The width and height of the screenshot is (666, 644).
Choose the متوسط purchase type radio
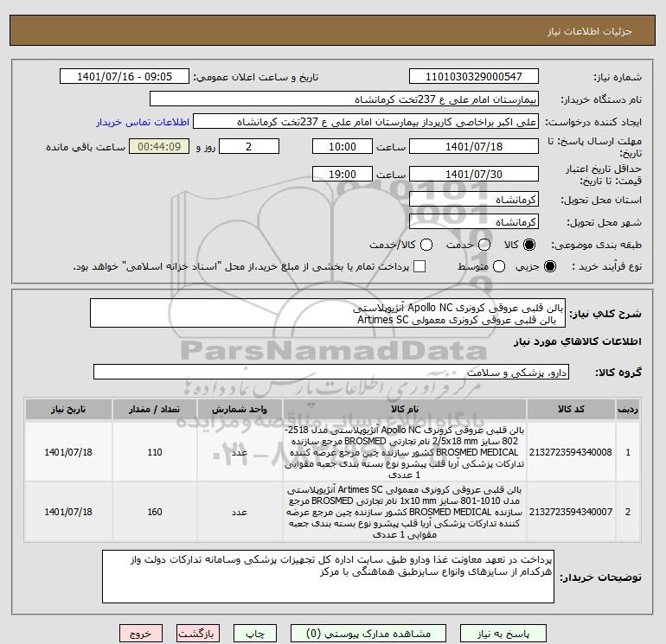499,266
